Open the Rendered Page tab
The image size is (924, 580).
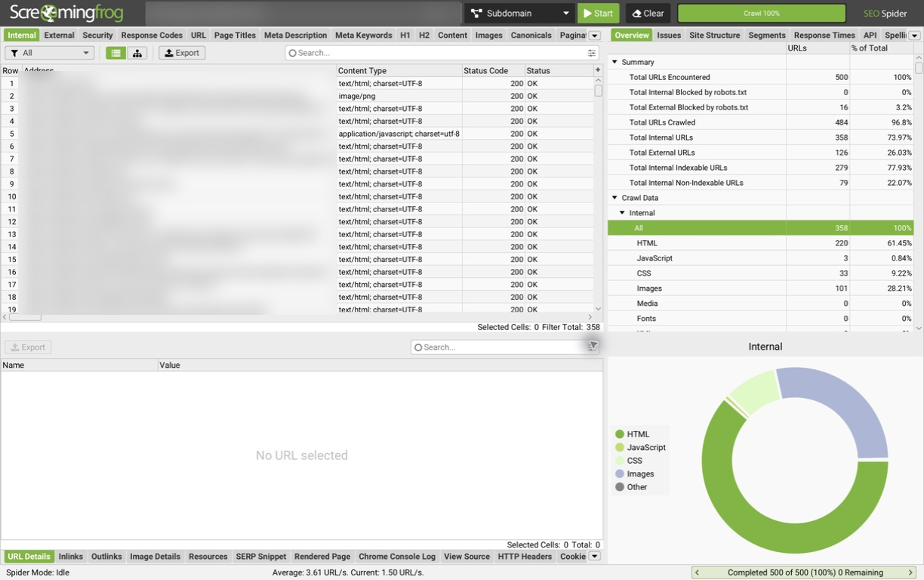pyautogui.click(x=322, y=557)
